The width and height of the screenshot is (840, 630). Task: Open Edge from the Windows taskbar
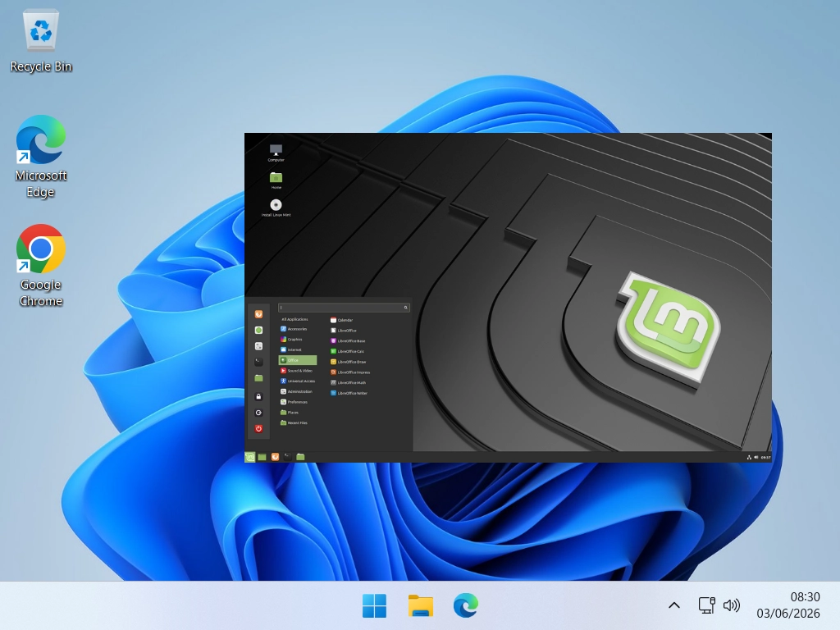(466, 606)
